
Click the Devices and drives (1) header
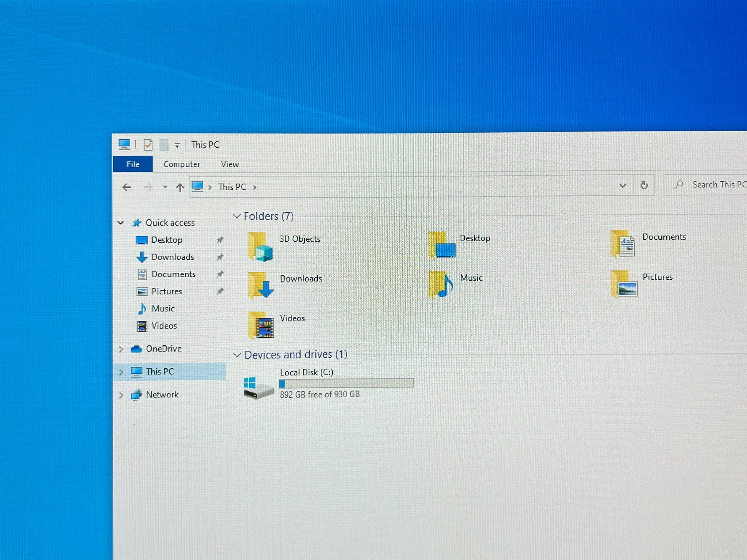(296, 354)
